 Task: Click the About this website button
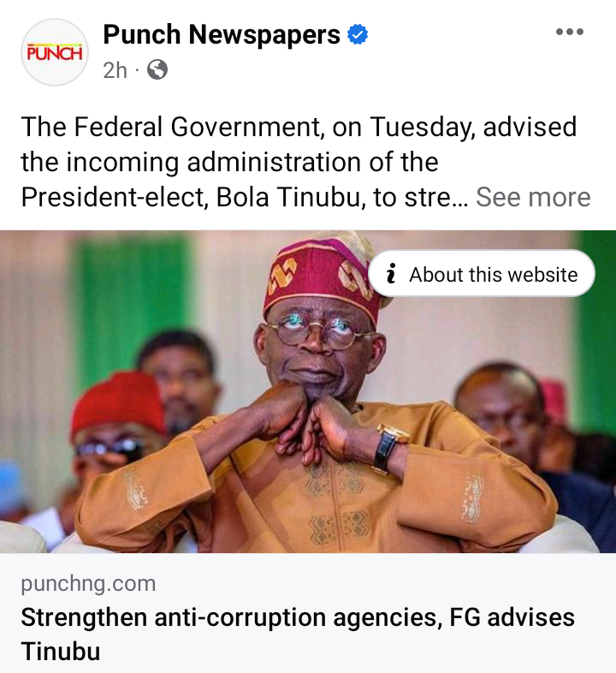tap(482, 273)
